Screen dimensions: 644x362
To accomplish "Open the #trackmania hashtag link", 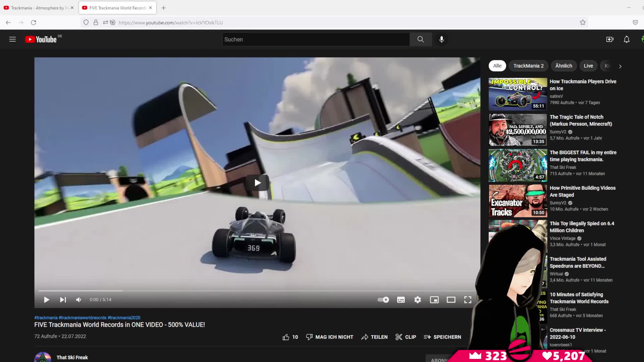I will 46,317.
